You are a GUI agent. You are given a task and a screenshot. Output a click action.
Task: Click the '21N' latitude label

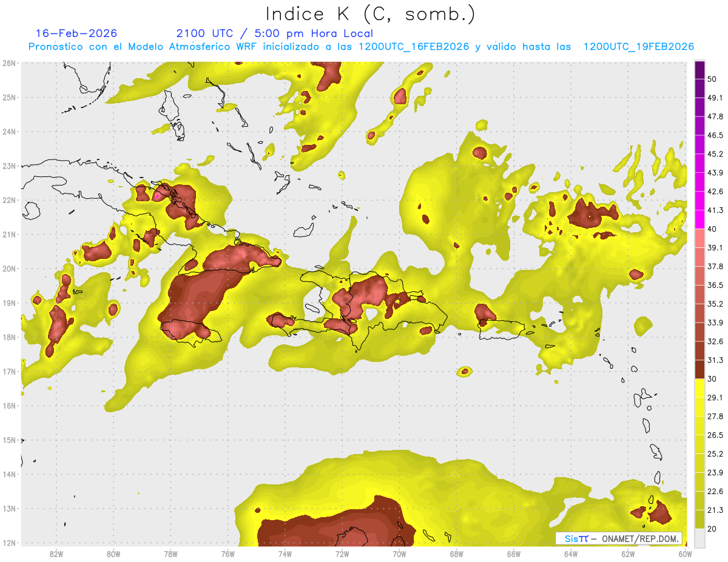click(9, 235)
